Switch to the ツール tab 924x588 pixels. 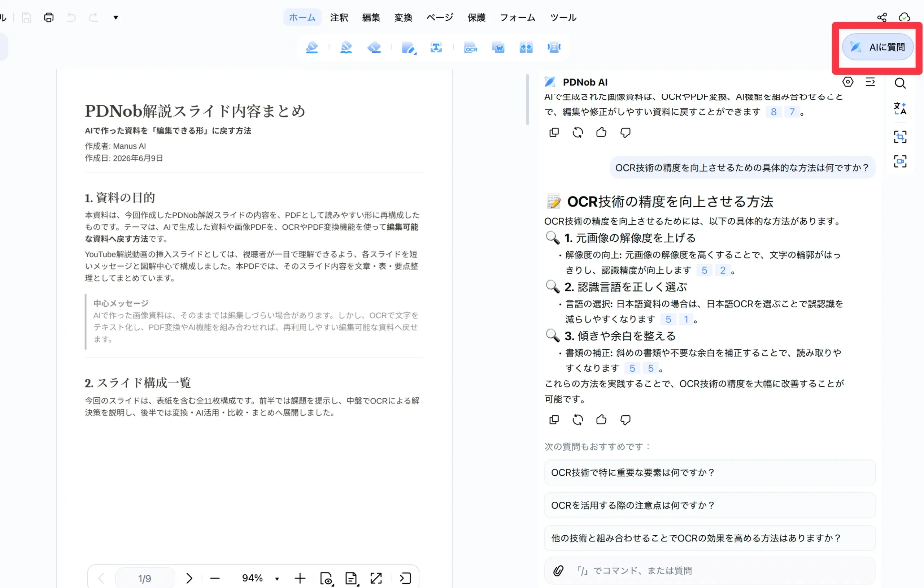[563, 17]
